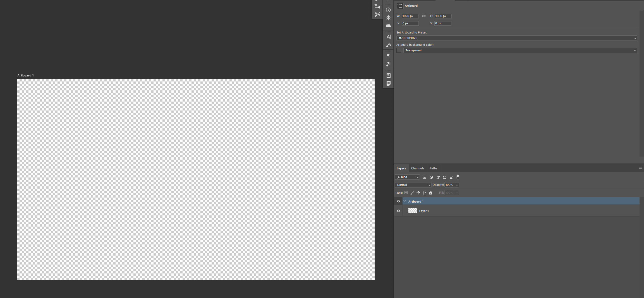Open the Layer Comps panel icon

pyautogui.click(x=388, y=76)
